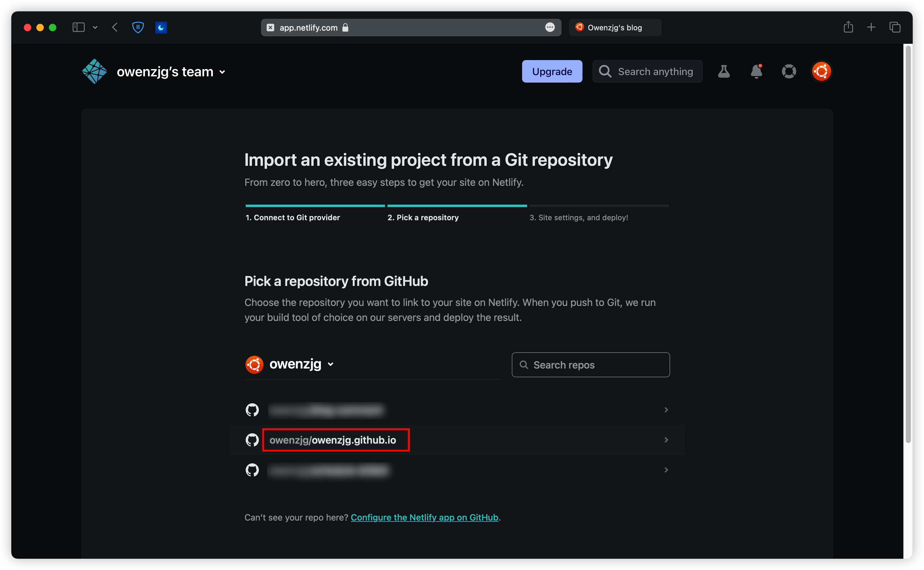Click the site favicon in address bar
This screenshot has height=570, width=924.
tap(270, 28)
